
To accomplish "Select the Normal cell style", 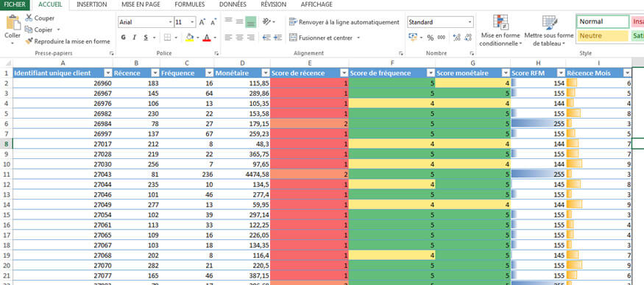I will [603, 22].
